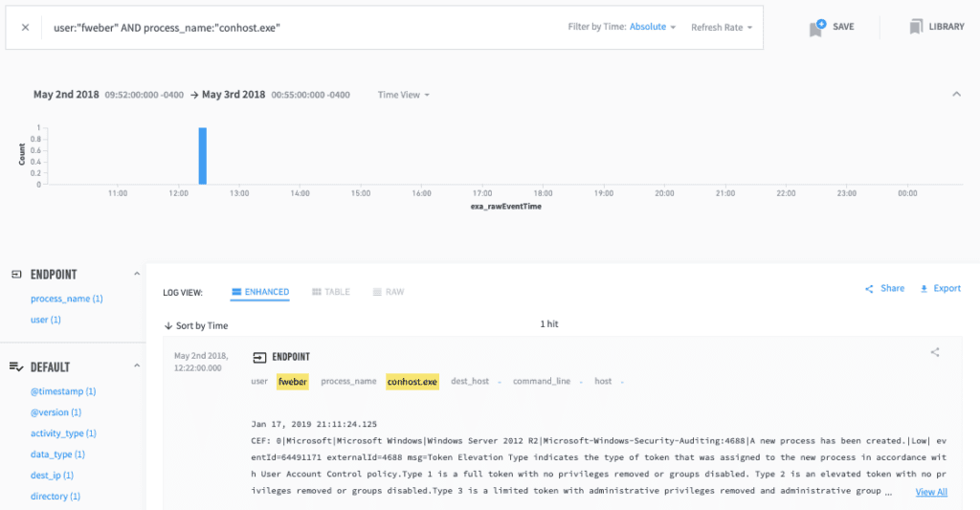Click the Export download icon
Screen dimensions: 980x510
[924, 289]
